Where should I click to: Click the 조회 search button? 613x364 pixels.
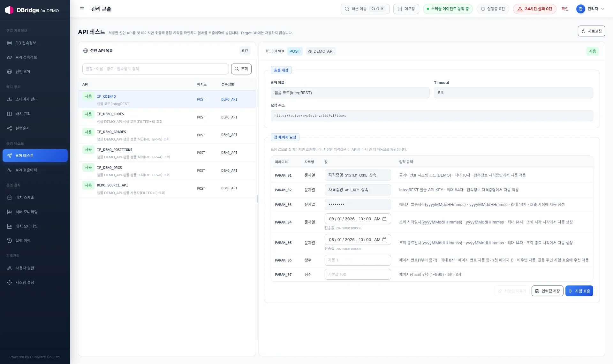[x=241, y=69]
